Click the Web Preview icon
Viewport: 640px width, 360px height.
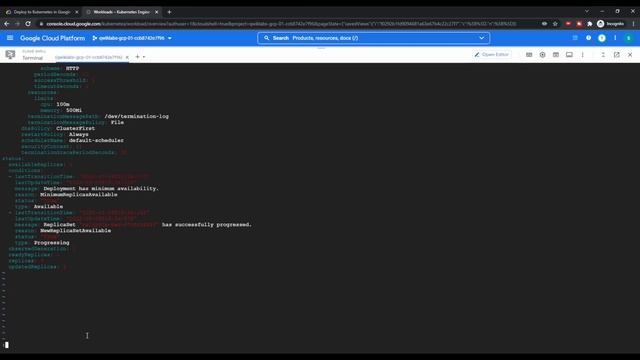point(556,54)
